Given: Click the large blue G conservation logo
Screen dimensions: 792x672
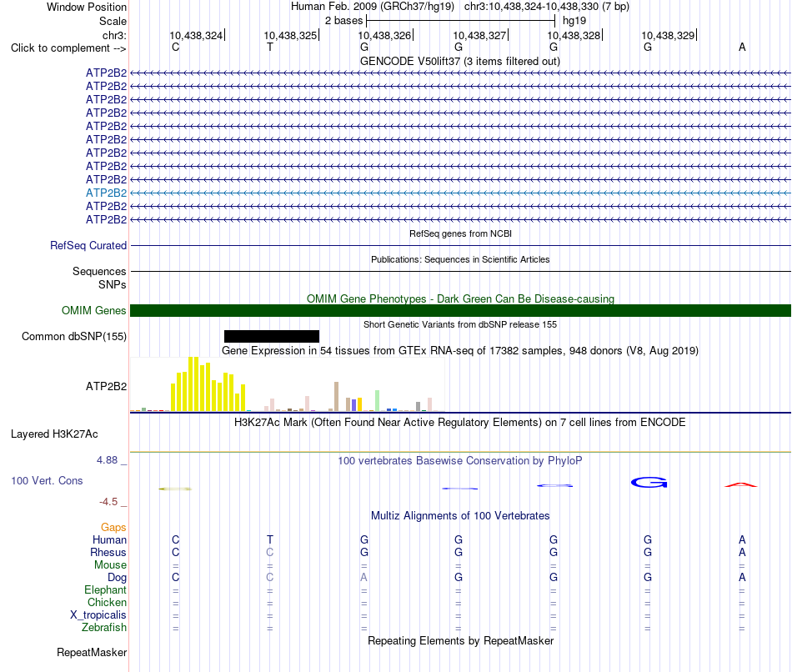Looking at the screenshot, I should click(649, 483).
